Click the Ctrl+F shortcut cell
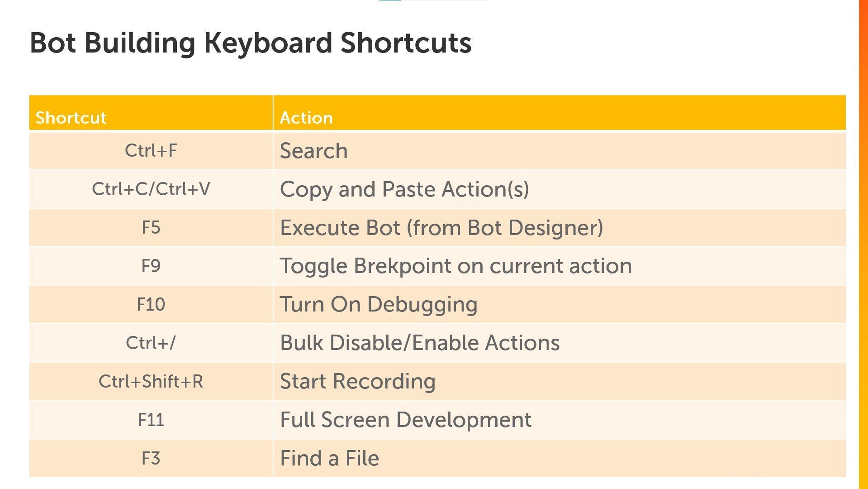This screenshot has height=489, width=868. [x=151, y=151]
